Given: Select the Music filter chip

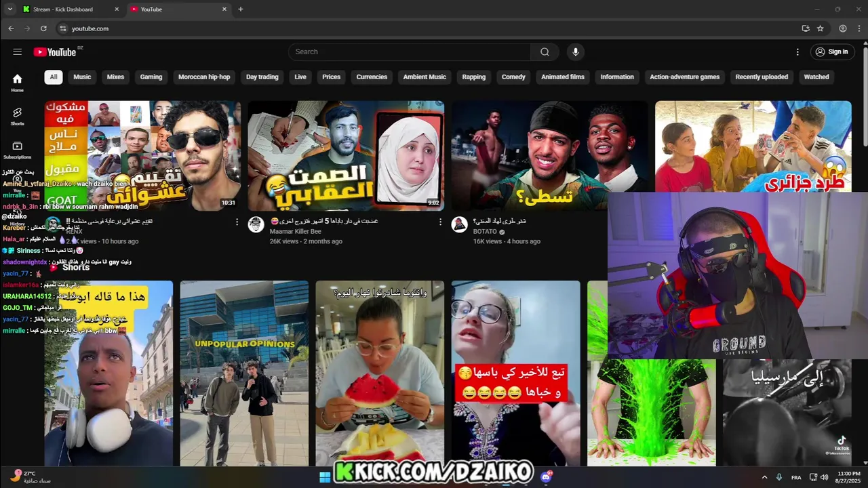Looking at the screenshot, I should pyautogui.click(x=82, y=77).
